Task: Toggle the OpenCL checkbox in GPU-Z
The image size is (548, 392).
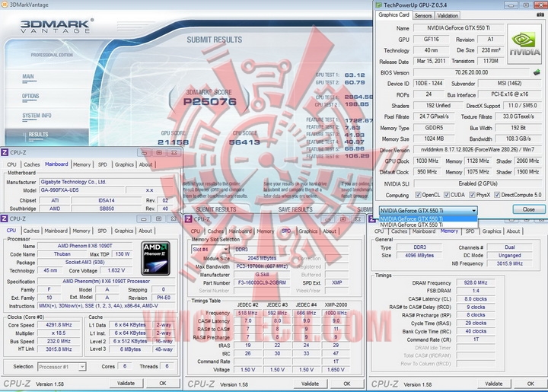Action: point(418,195)
